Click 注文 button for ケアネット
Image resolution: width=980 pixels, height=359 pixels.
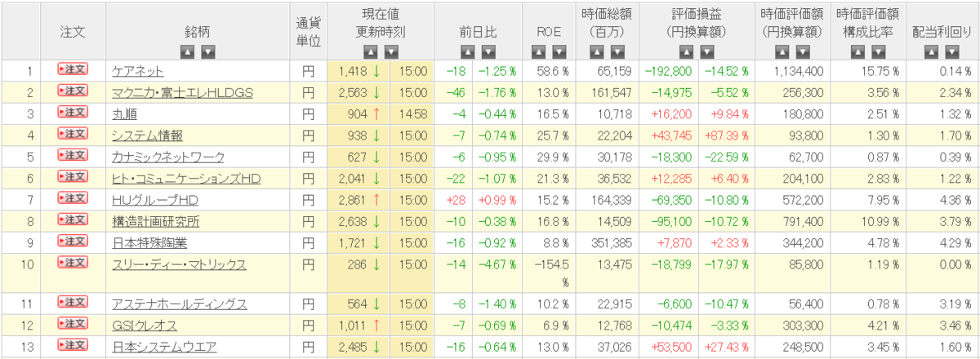tap(72, 70)
